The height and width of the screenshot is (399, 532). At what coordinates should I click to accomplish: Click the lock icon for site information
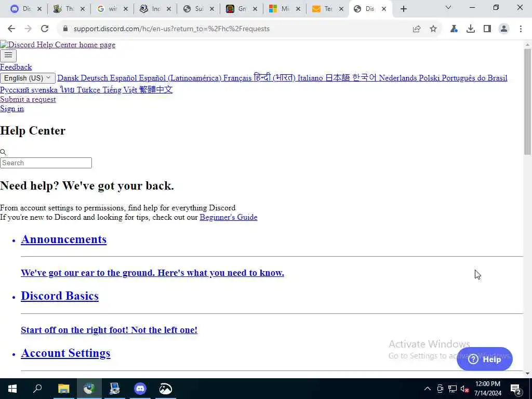tap(65, 29)
